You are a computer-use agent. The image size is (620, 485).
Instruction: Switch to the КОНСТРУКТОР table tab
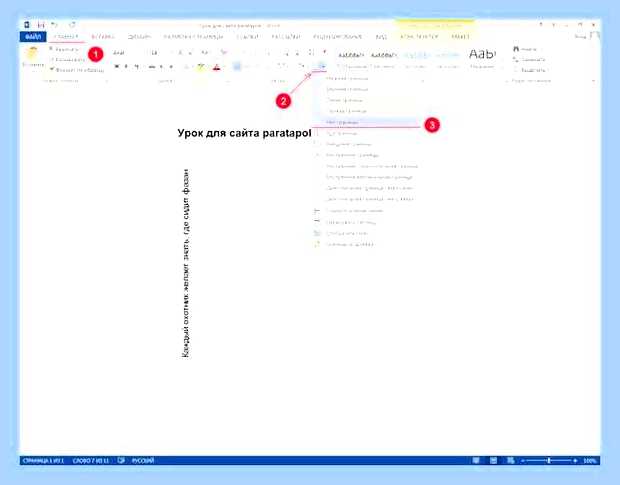(419, 37)
